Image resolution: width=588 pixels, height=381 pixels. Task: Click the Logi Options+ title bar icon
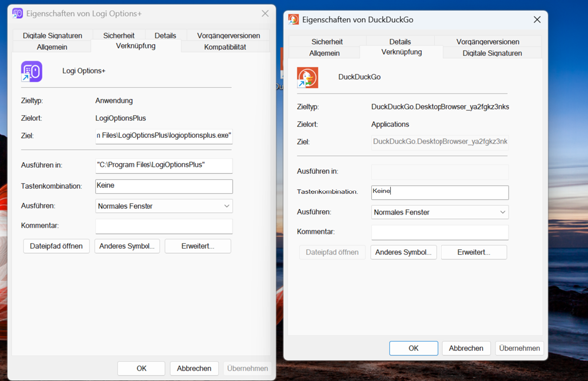tap(17, 14)
